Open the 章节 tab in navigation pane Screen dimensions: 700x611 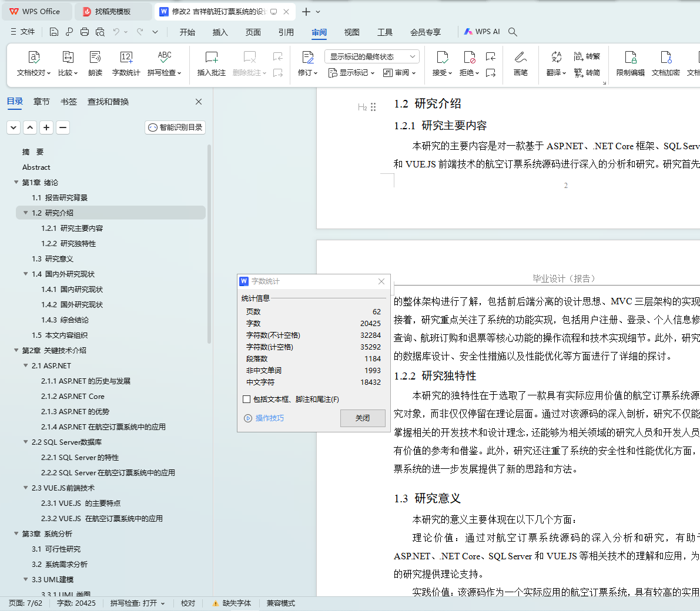(x=42, y=102)
